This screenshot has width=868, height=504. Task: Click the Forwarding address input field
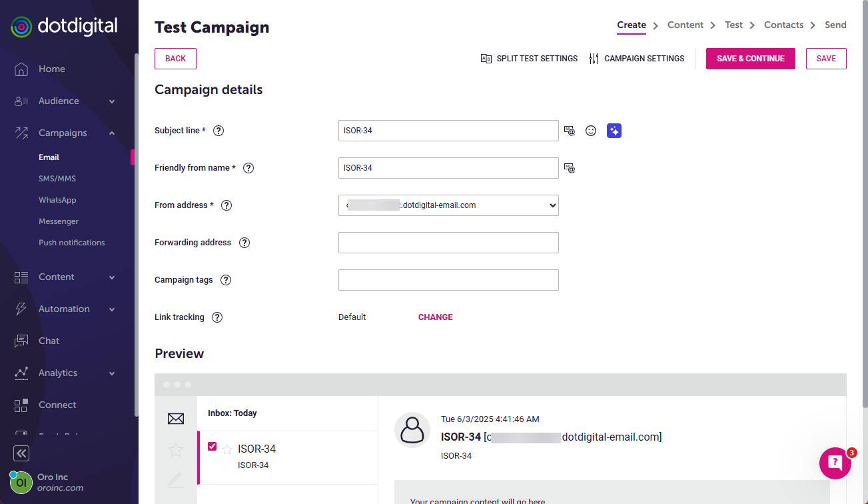(448, 243)
